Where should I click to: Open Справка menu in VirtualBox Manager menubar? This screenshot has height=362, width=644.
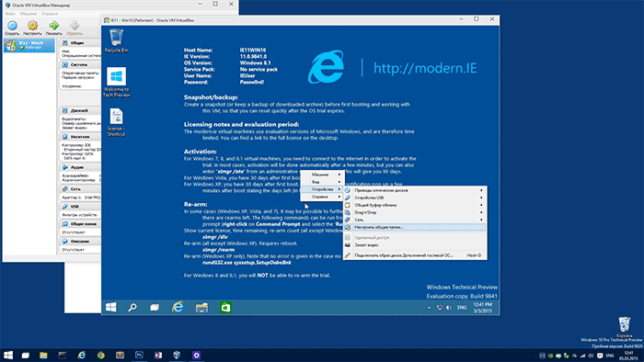[x=50, y=14]
